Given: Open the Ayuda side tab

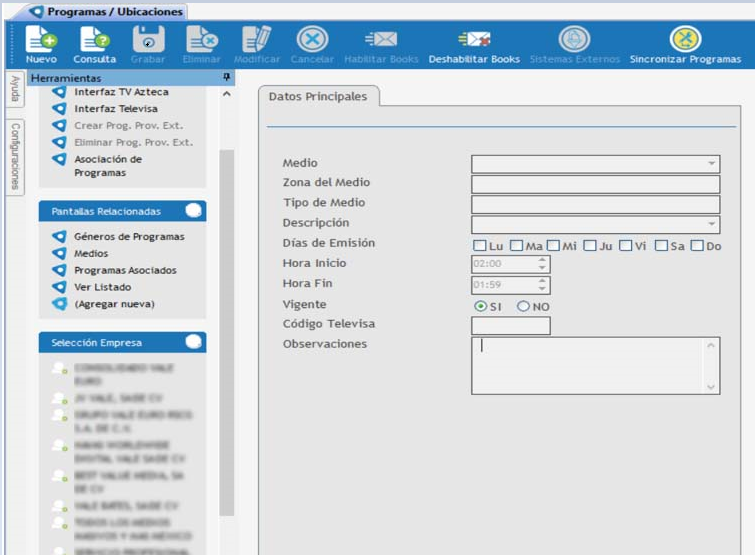Looking at the screenshot, I should tap(15, 89).
